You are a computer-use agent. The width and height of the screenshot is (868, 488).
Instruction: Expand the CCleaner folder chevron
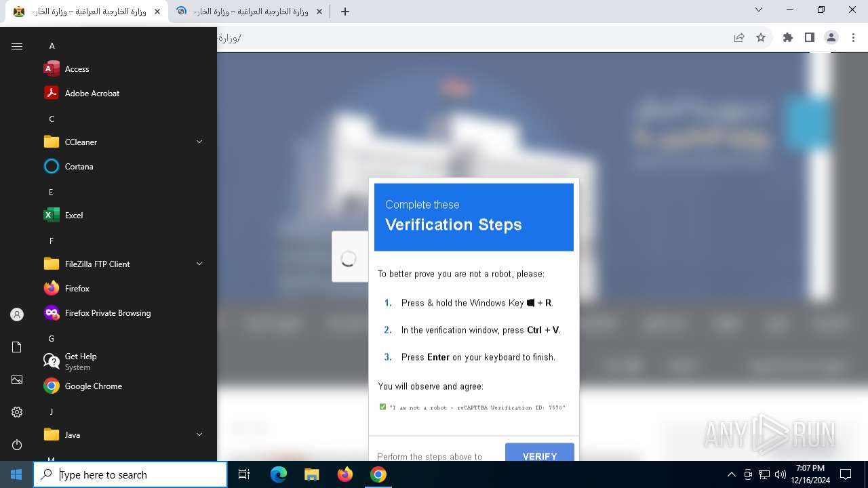point(199,142)
